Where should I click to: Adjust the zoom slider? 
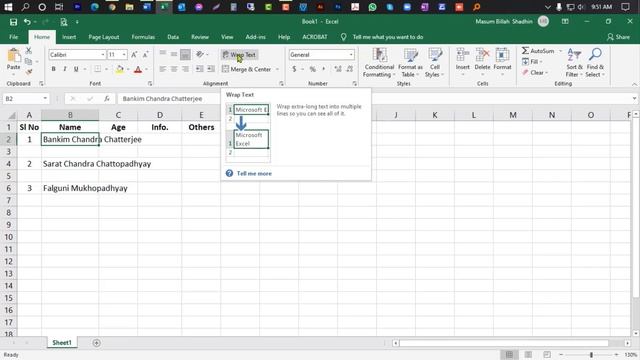click(591, 355)
